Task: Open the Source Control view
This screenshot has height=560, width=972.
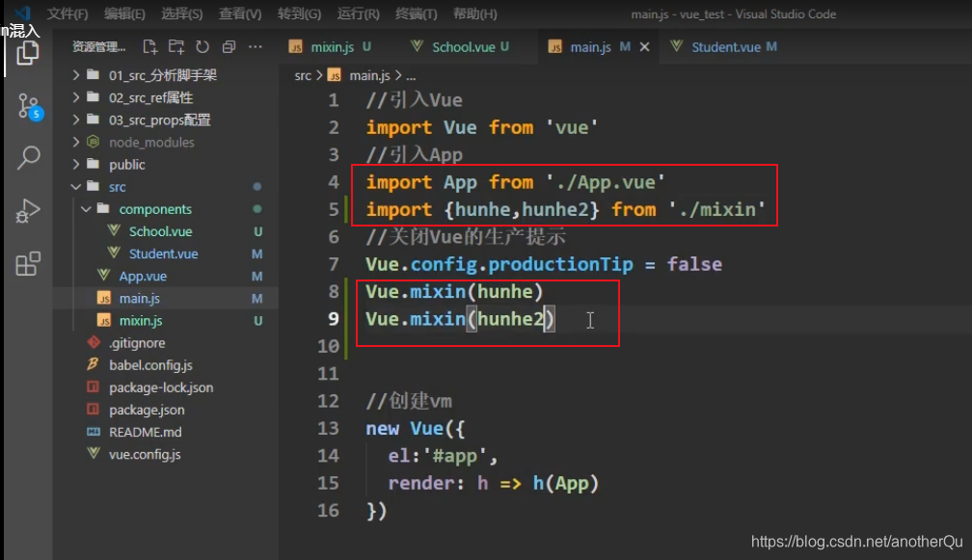Action: click(29, 107)
